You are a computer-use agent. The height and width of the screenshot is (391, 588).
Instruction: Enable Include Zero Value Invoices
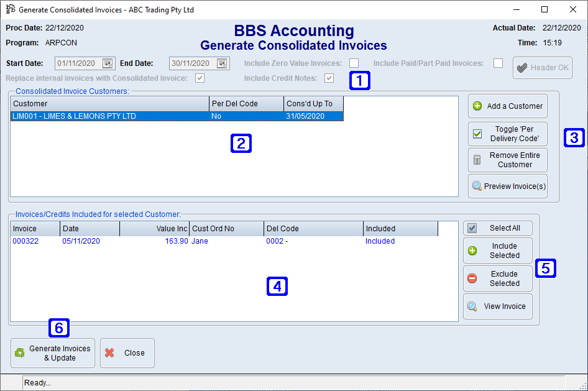pyautogui.click(x=354, y=63)
